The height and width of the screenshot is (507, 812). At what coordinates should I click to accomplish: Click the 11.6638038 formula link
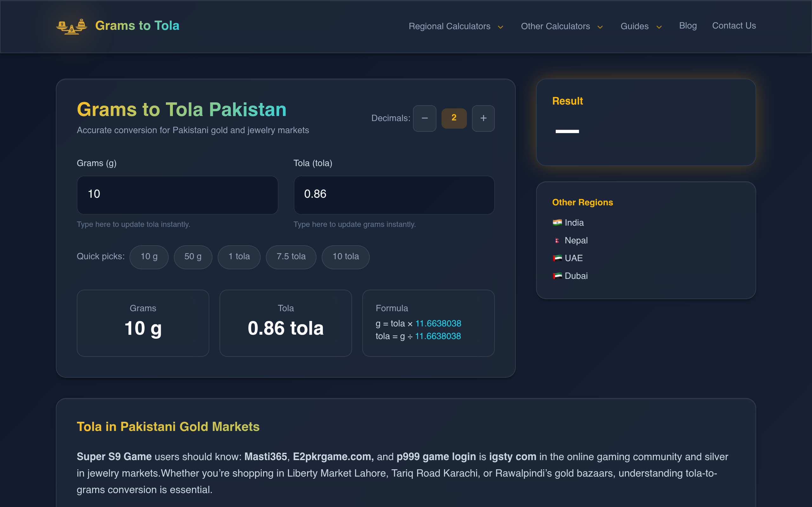click(x=438, y=324)
